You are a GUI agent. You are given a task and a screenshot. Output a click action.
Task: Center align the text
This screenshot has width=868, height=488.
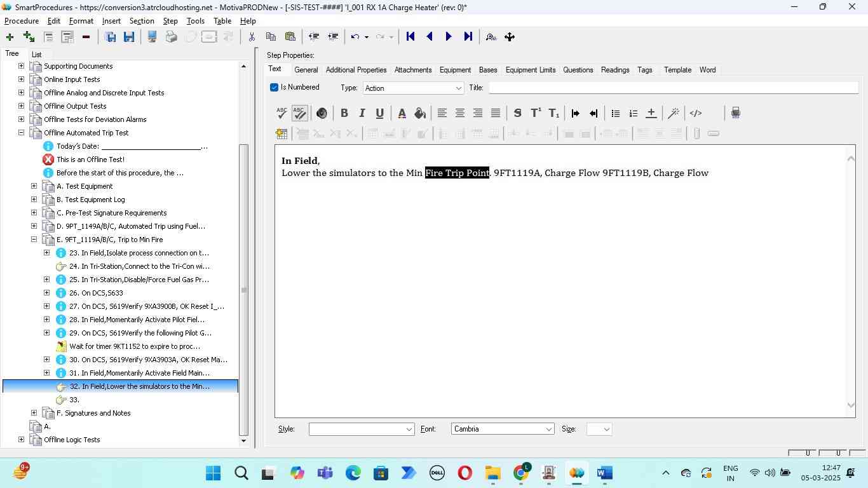pyautogui.click(x=460, y=113)
